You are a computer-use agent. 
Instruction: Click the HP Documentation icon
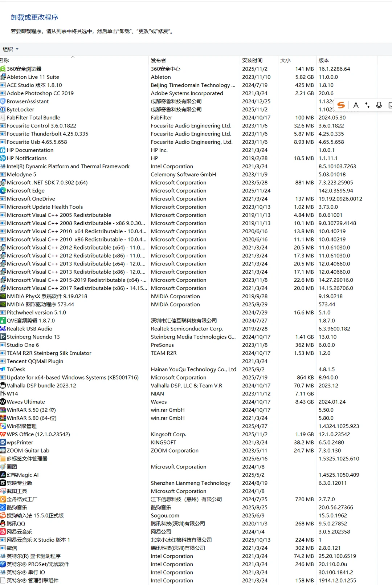tap(3, 150)
